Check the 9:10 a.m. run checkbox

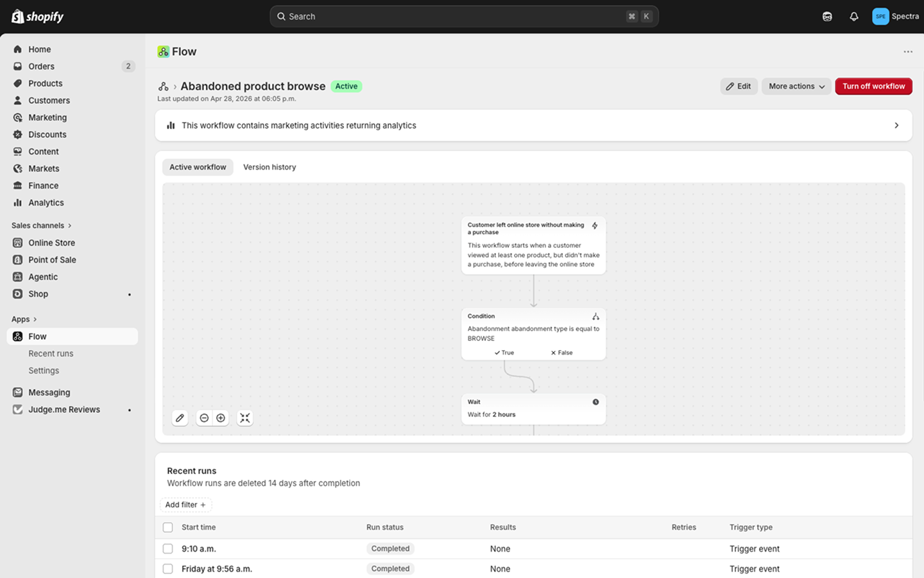(x=168, y=548)
